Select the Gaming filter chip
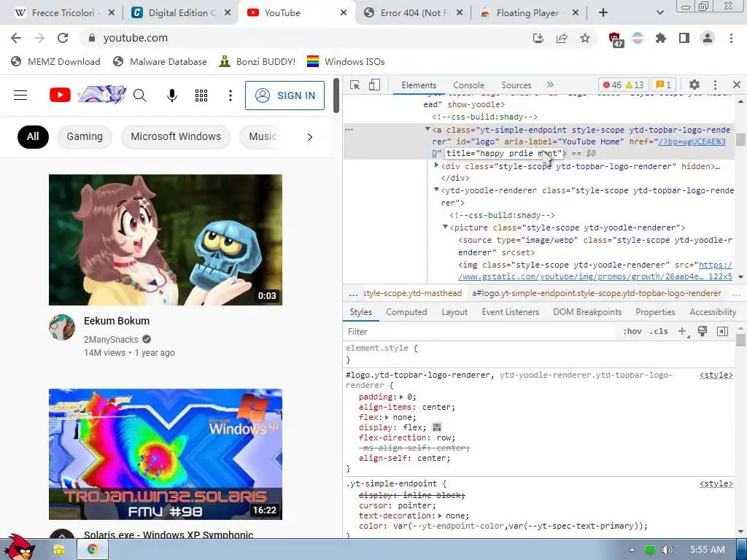Image resolution: width=747 pixels, height=560 pixels. coord(85,136)
